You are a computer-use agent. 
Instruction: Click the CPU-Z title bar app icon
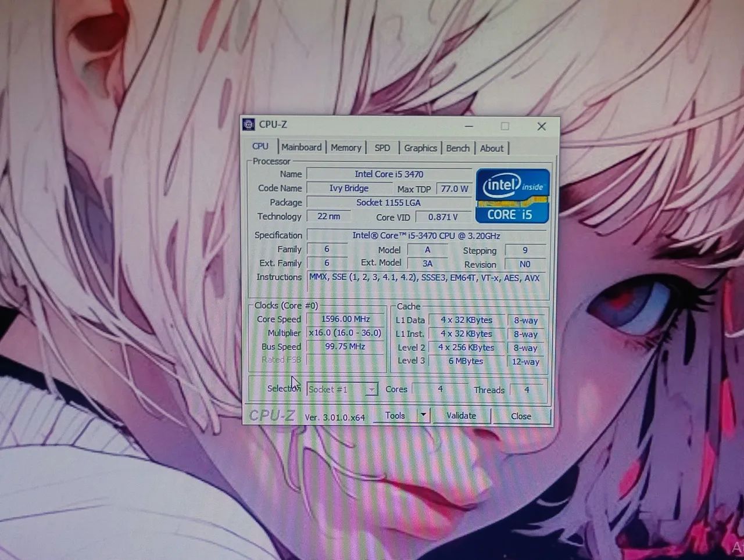point(249,124)
